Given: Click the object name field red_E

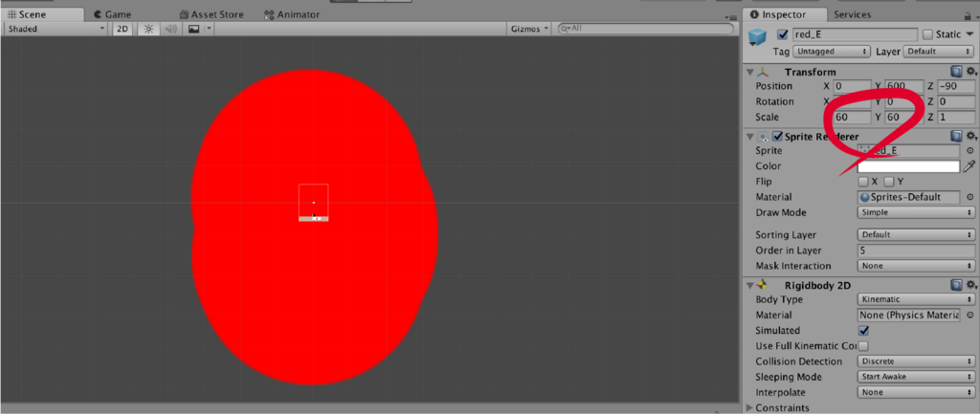Looking at the screenshot, I should (855, 34).
